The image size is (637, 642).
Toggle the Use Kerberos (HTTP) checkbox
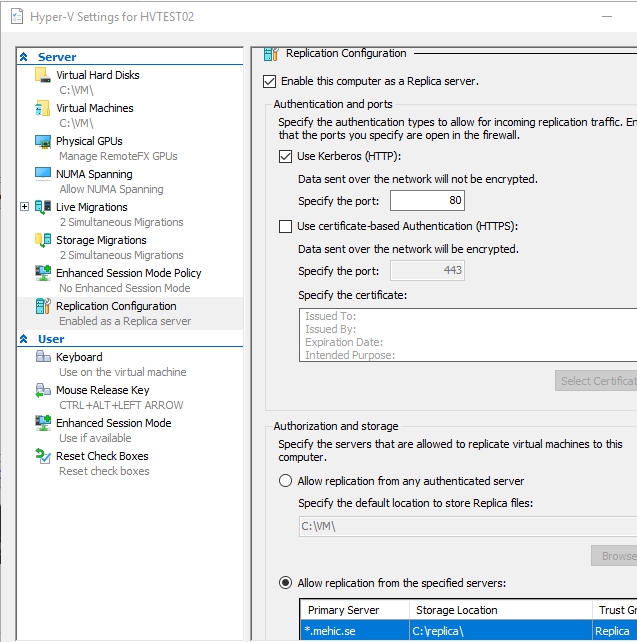coord(286,156)
